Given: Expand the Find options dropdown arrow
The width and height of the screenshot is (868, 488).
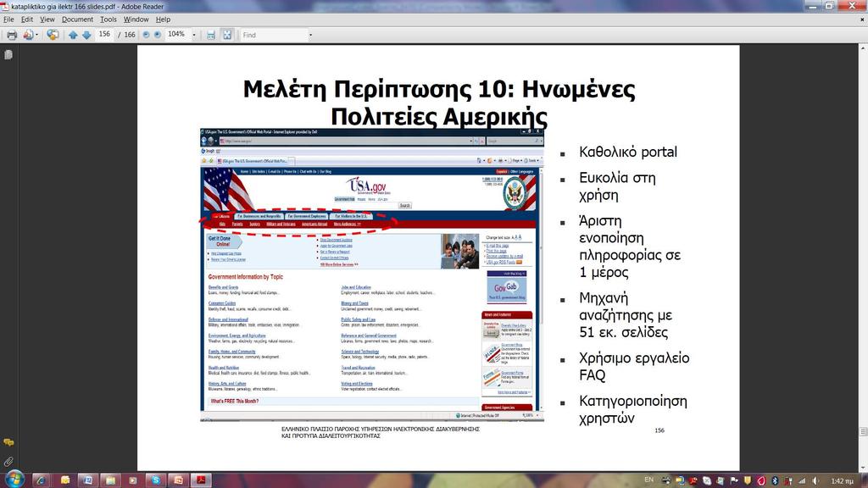Looking at the screenshot, I should pos(310,35).
